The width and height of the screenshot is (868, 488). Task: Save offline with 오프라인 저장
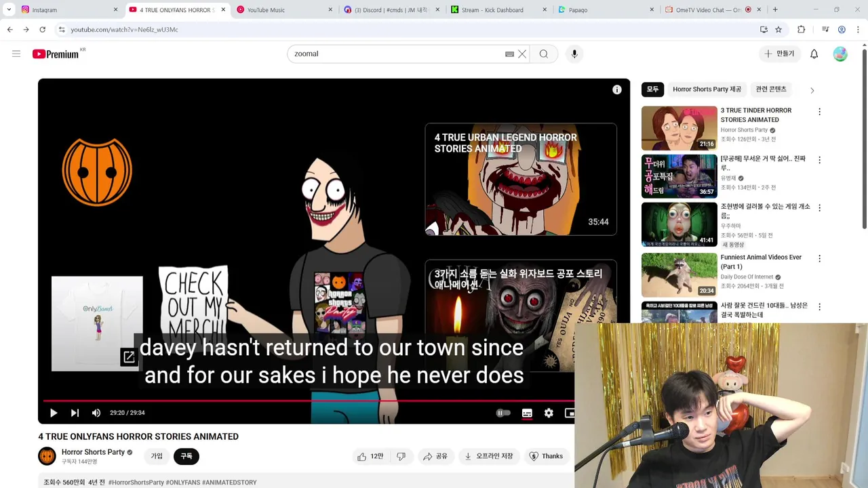pyautogui.click(x=488, y=457)
